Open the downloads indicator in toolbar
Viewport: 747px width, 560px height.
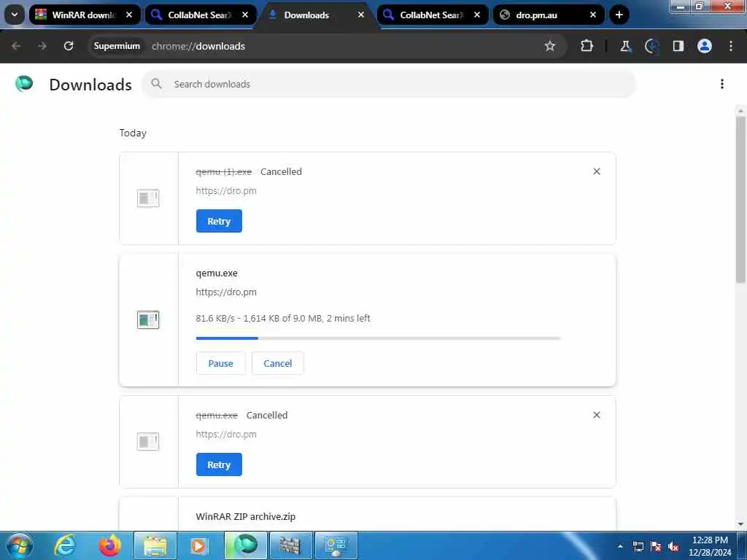click(651, 46)
